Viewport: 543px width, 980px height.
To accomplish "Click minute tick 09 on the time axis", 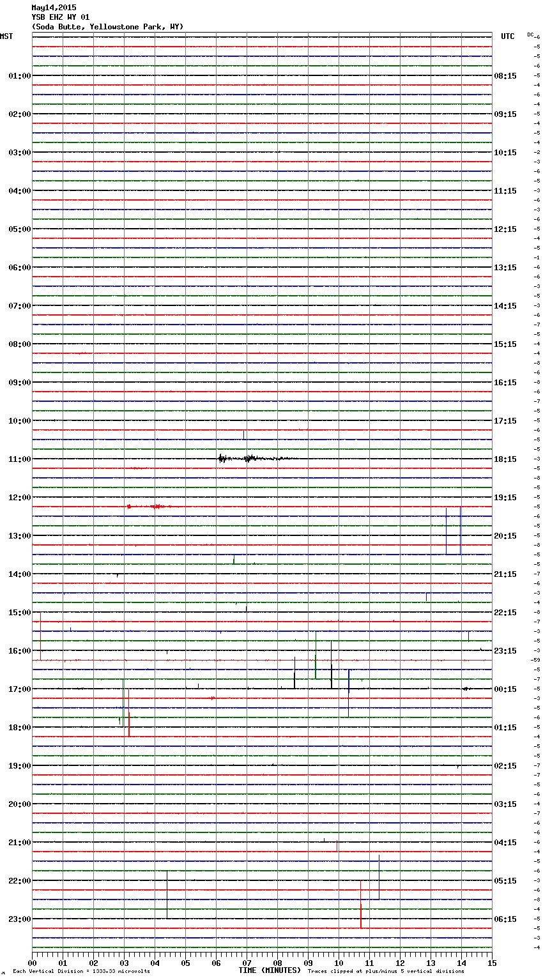I will 308,963.
